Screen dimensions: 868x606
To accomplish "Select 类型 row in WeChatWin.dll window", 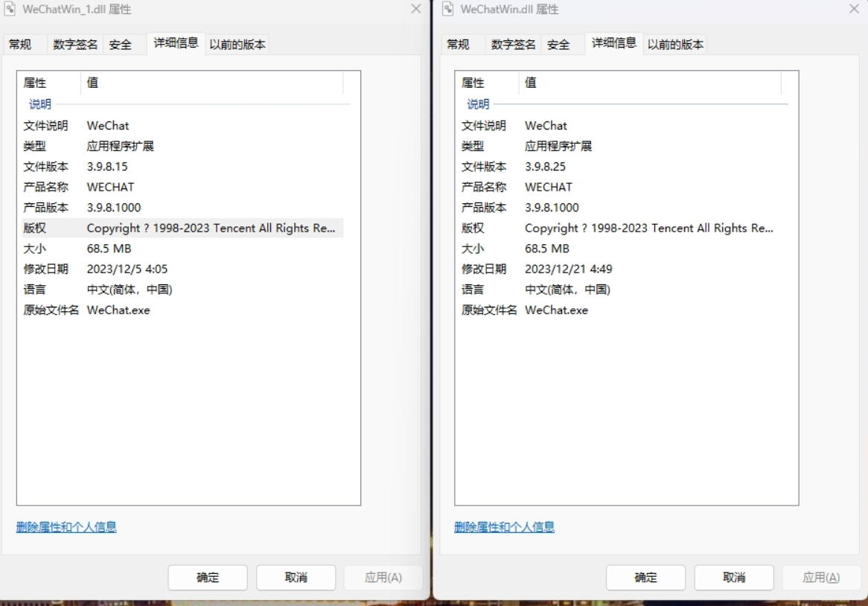I will [x=620, y=146].
